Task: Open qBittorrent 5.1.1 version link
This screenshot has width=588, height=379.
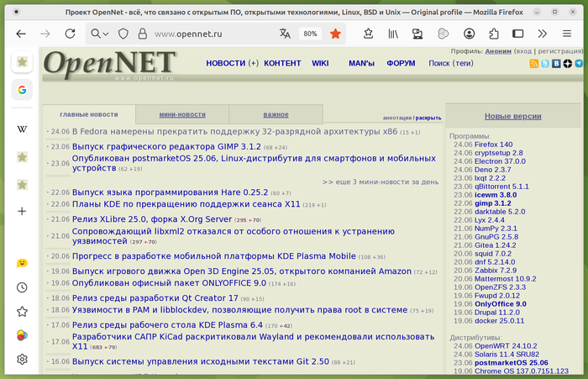Action: pos(501,187)
